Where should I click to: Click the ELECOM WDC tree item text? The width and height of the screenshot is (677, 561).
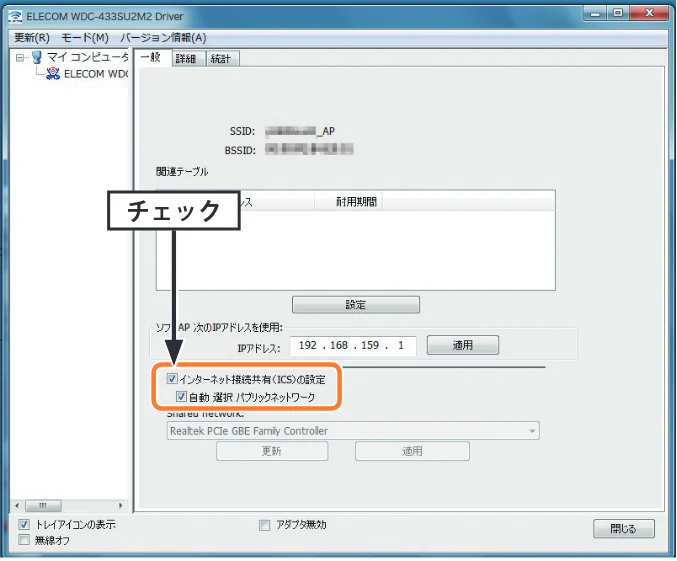click(x=96, y=74)
